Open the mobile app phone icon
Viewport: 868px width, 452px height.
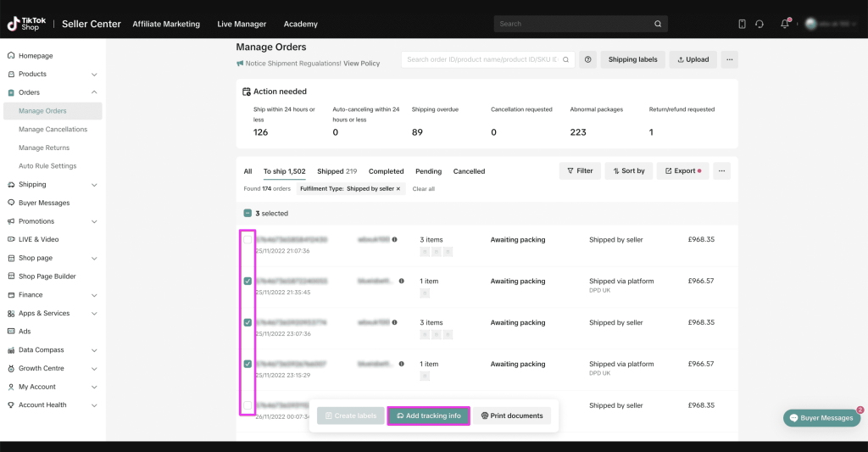[x=742, y=24]
